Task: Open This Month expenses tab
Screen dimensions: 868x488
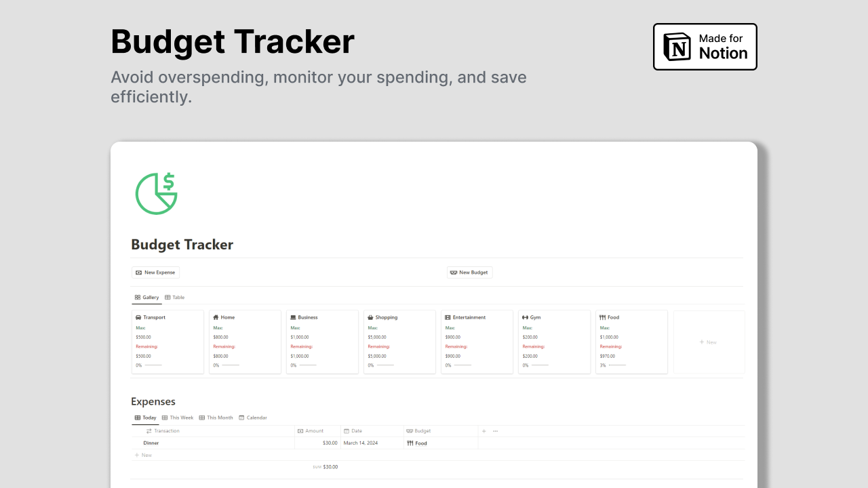Action: (216, 418)
